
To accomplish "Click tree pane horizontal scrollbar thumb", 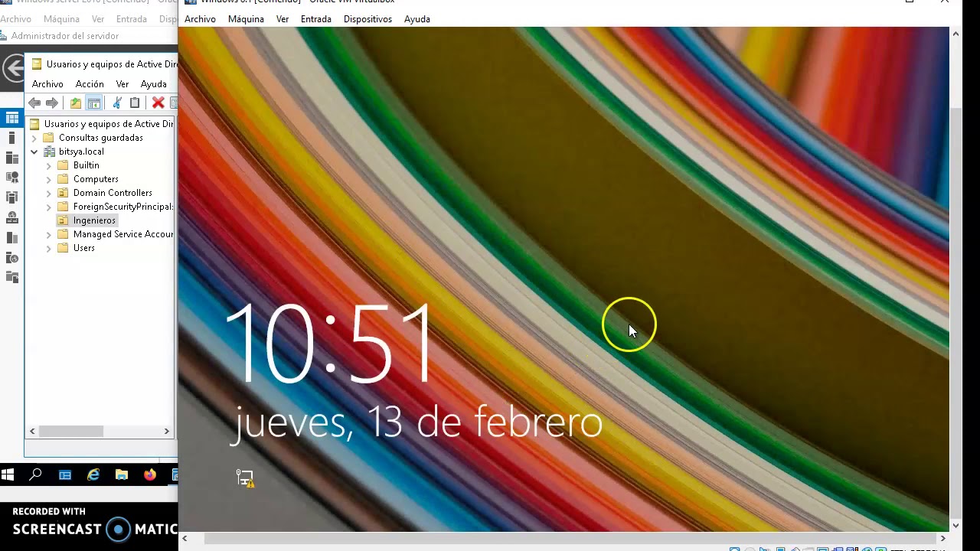I will click(x=71, y=432).
